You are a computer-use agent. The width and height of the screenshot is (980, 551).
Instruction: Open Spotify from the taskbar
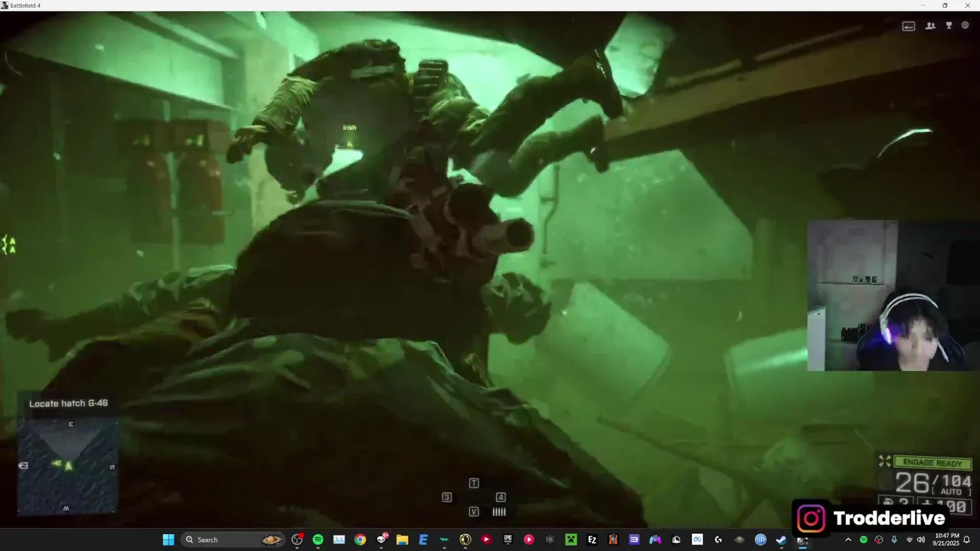318,540
